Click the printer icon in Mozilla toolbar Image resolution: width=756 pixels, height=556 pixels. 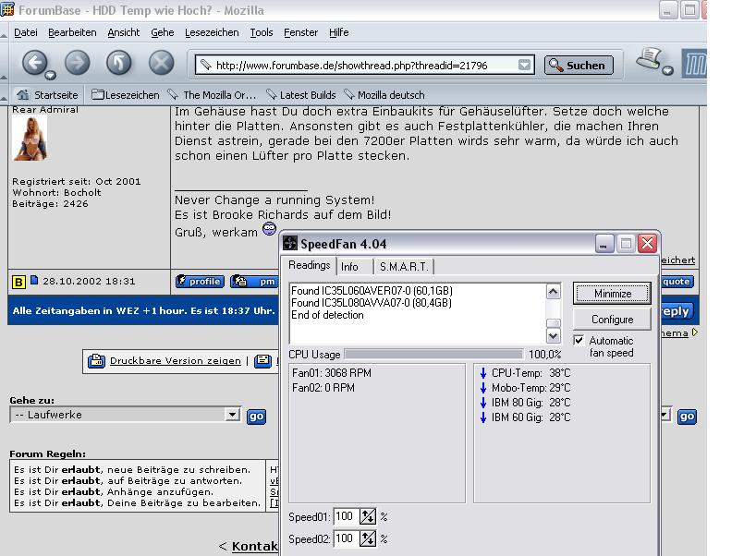649,59
